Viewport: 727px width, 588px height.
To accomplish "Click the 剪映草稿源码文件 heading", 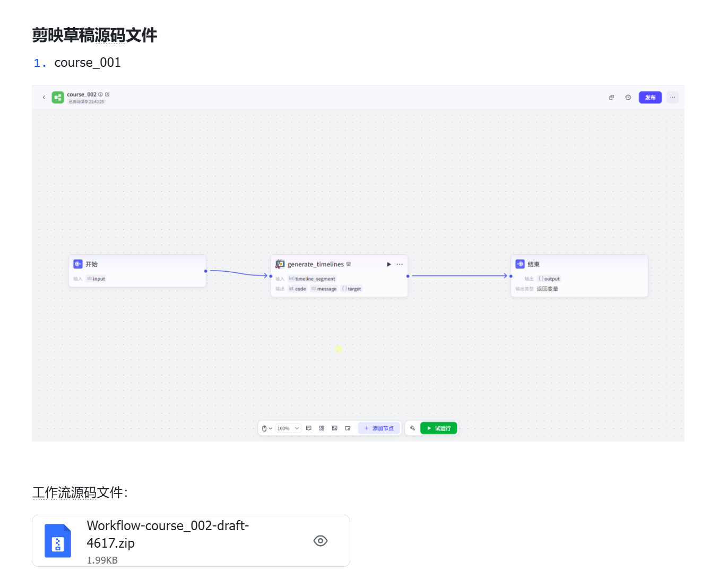I will click(94, 35).
